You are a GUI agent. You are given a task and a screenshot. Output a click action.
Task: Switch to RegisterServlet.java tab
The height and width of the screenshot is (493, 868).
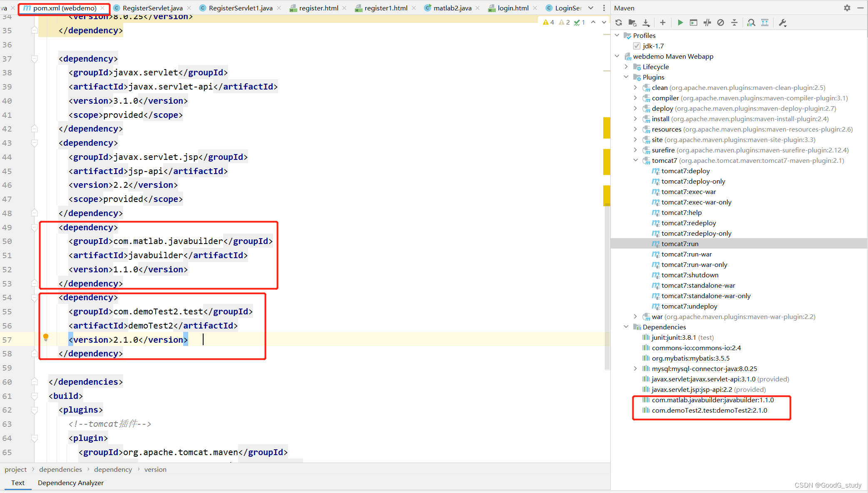(x=152, y=8)
